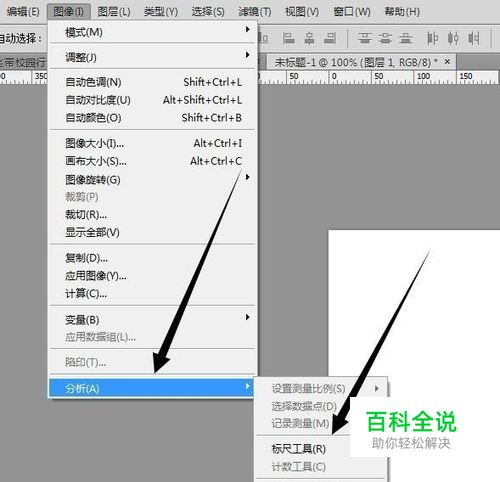Switch to the 带校园行 document tab
This screenshot has height=482, width=500.
click(23, 62)
